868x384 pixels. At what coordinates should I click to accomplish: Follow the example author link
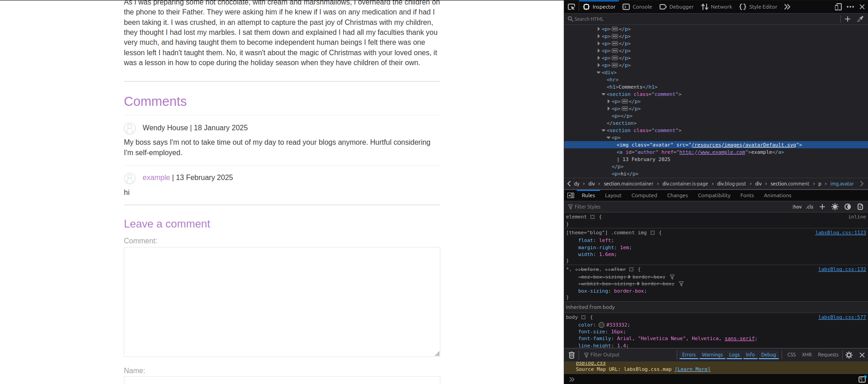coord(156,178)
